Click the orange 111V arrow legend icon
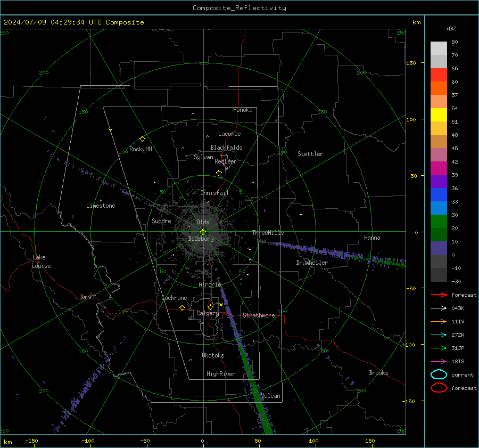The width and height of the screenshot is (479, 448). pos(439,321)
